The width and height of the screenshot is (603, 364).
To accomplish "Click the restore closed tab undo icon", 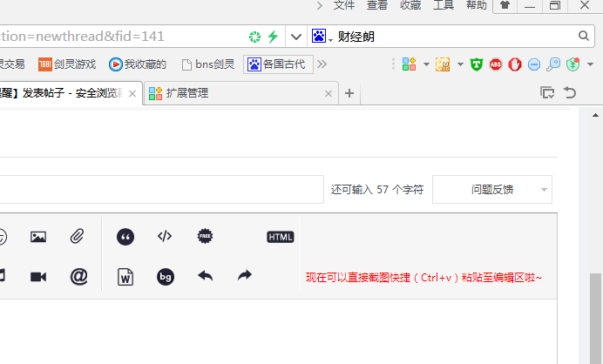I will [570, 92].
